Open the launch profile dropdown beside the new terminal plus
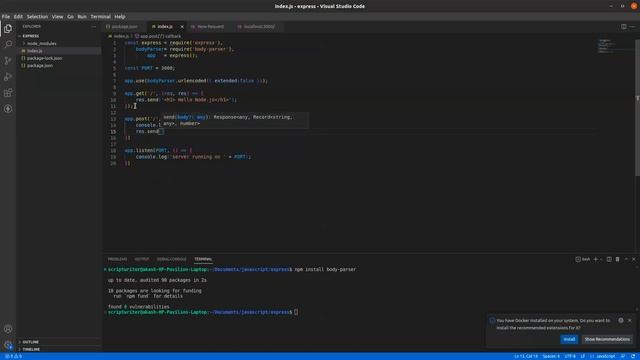The width and height of the screenshot is (640, 360). (601, 259)
